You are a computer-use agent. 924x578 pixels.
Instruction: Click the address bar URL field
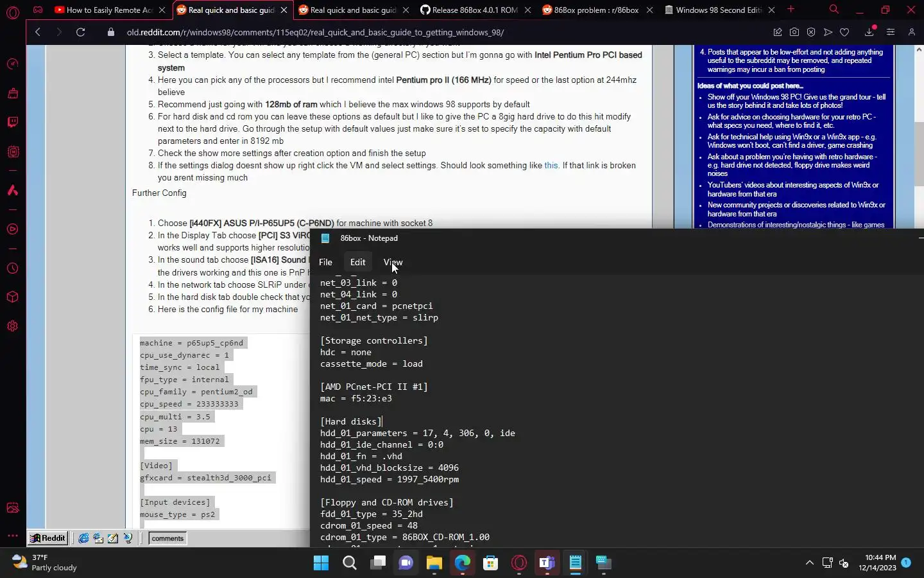pyautogui.click(x=443, y=32)
